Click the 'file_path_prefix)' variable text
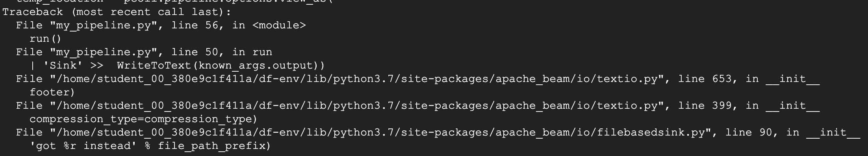This screenshot has height=156, width=868. pos(214,146)
